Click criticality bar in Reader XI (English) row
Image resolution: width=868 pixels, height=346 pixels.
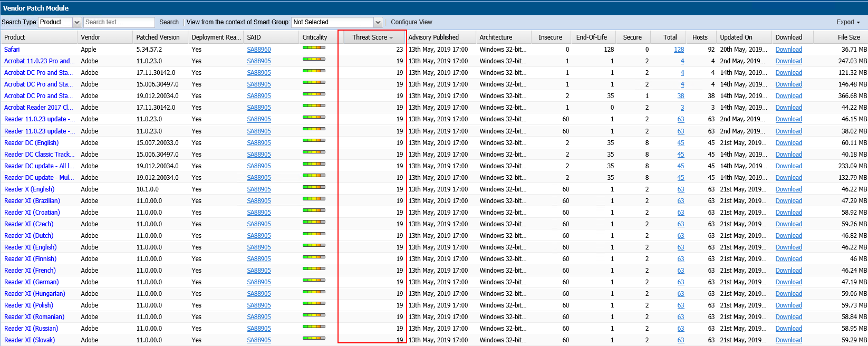[314, 245]
